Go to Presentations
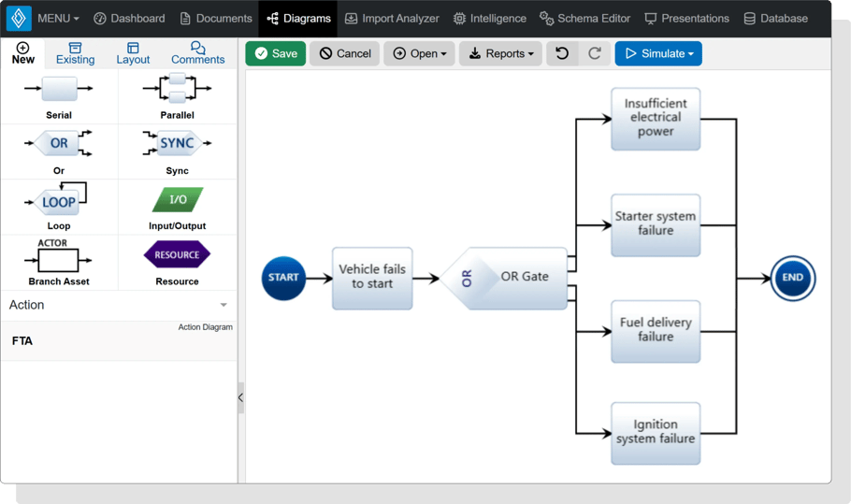The image size is (851, 504). point(686,19)
